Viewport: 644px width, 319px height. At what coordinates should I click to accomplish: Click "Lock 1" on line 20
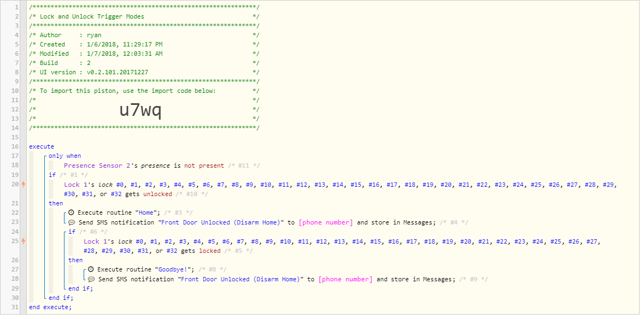point(76,184)
